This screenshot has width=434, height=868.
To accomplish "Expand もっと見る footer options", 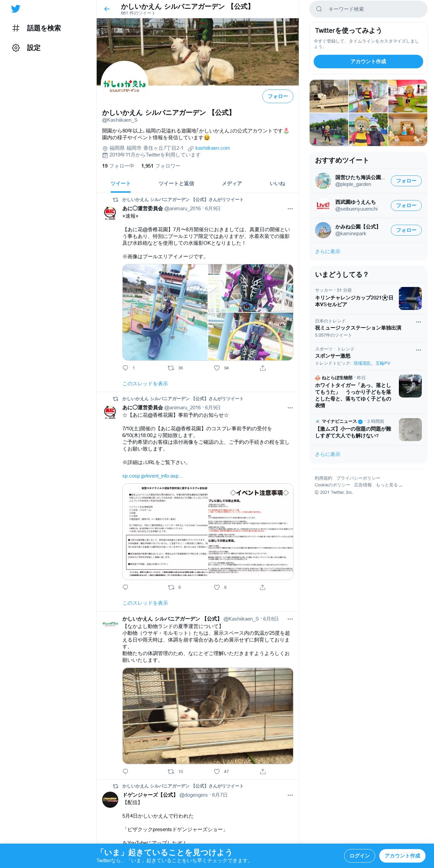I will (x=389, y=485).
